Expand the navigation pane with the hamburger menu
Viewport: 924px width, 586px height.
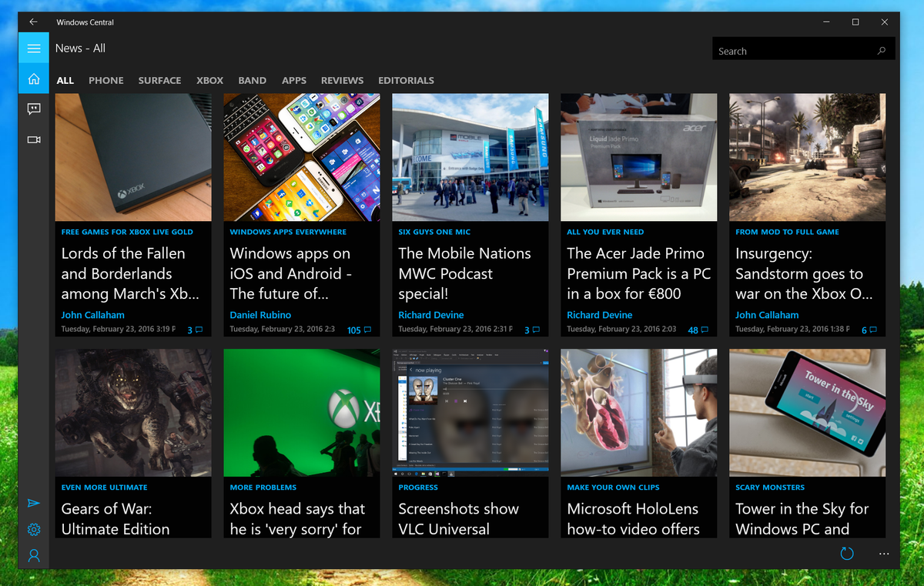point(33,48)
